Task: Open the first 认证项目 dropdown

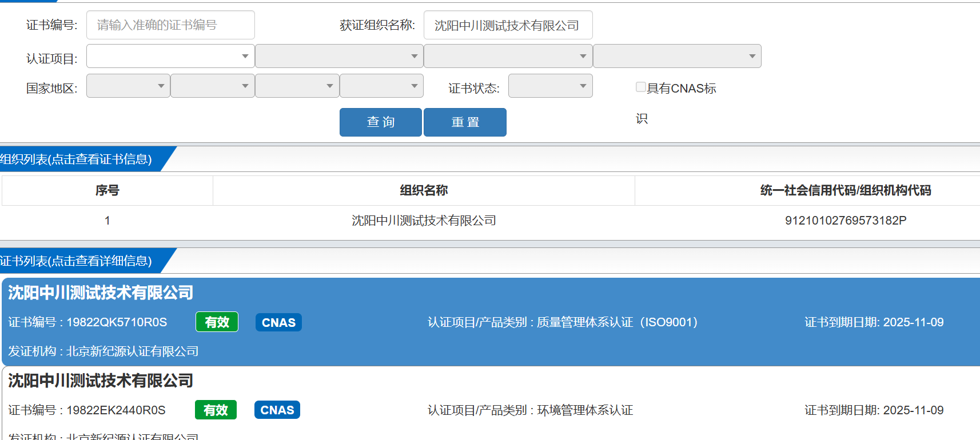Action: coord(170,56)
